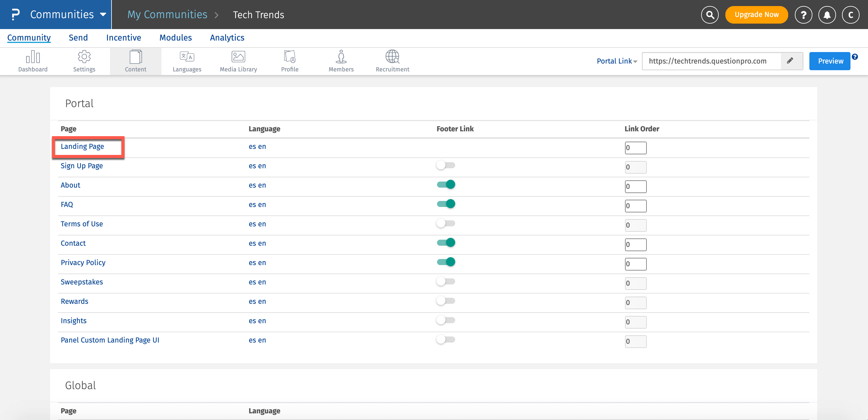
Task: Enable the Sign Up Page footer toggle
Action: click(445, 165)
